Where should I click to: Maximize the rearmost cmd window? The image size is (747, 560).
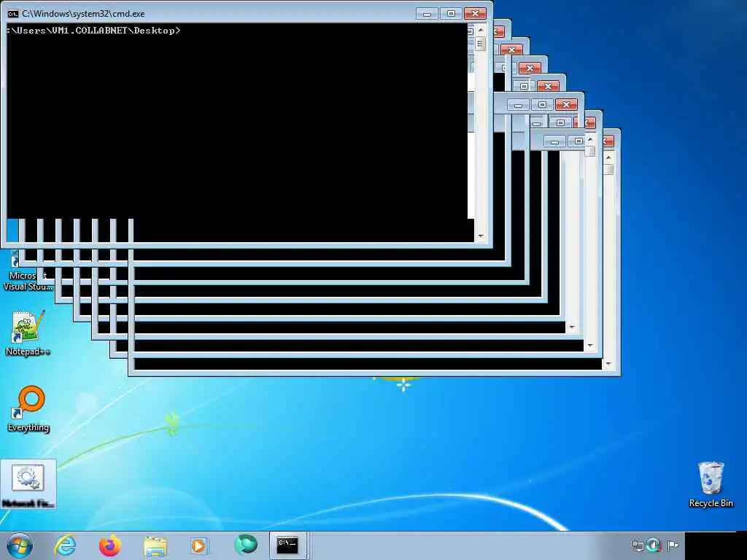578,141
